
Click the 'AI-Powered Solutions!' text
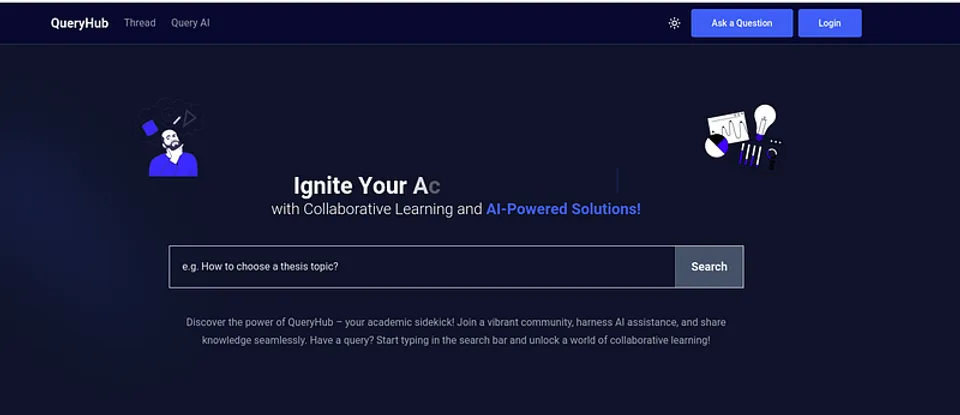563,209
